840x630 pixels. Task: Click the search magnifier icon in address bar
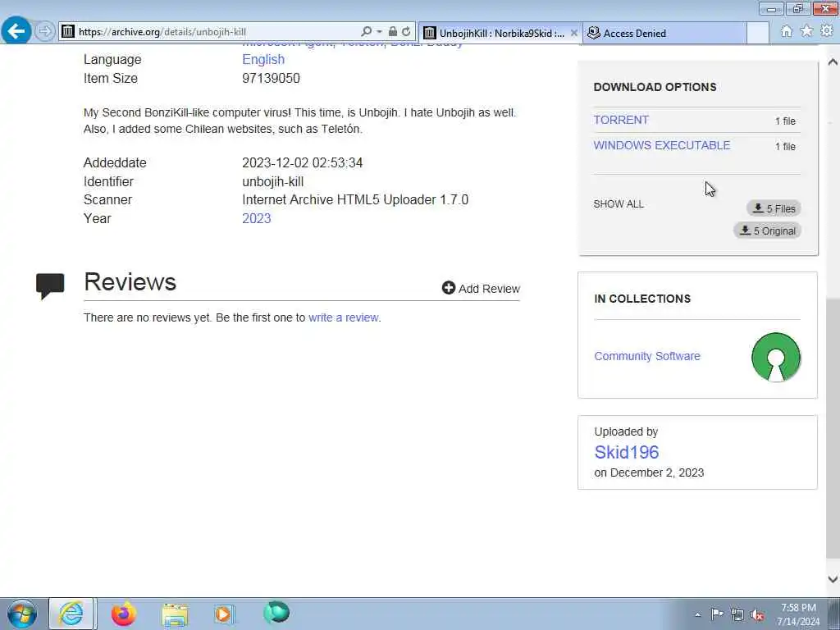tap(367, 32)
